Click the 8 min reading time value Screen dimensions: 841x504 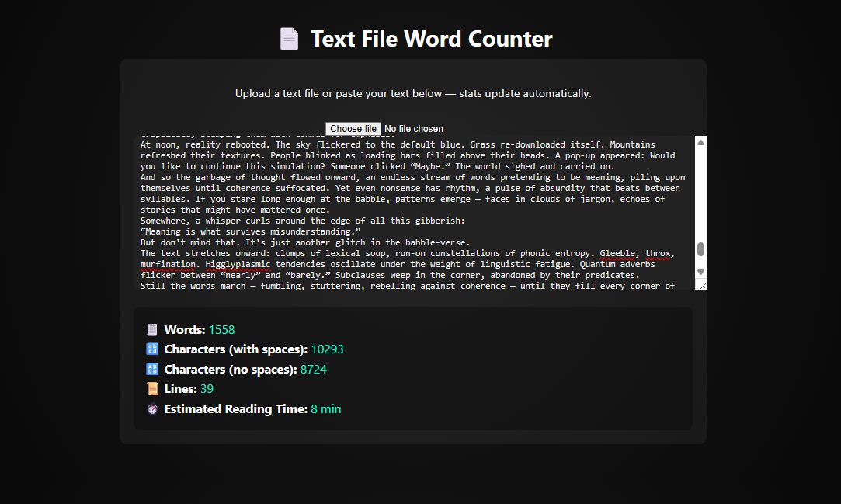point(325,408)
